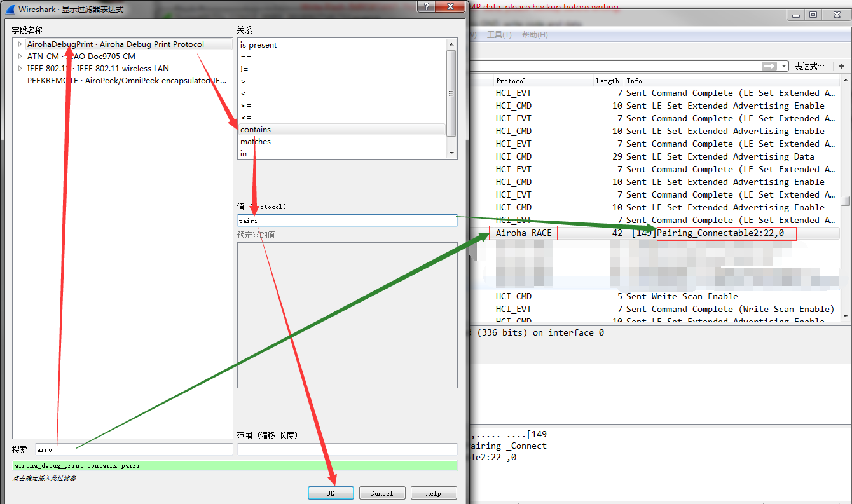The image size is (852, 504).
Task: Click Length cell showing 29
Action: (x=617, y=156)
